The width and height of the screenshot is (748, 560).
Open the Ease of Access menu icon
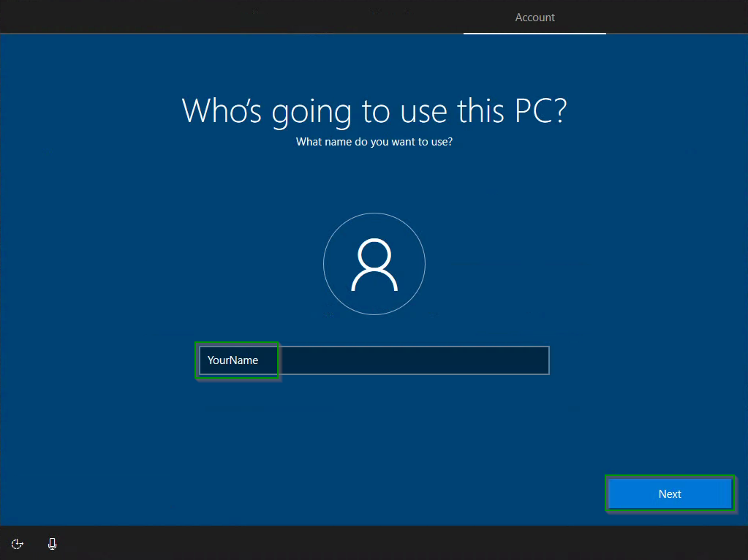click(18, 543)
